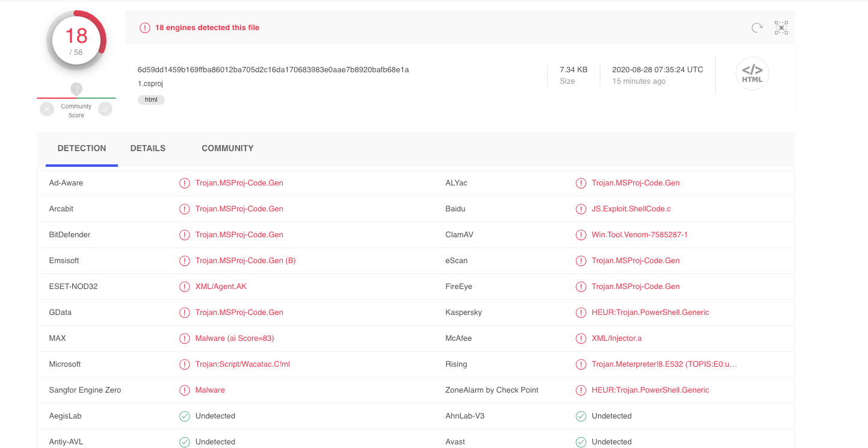Click the eScan engine name

457,261
